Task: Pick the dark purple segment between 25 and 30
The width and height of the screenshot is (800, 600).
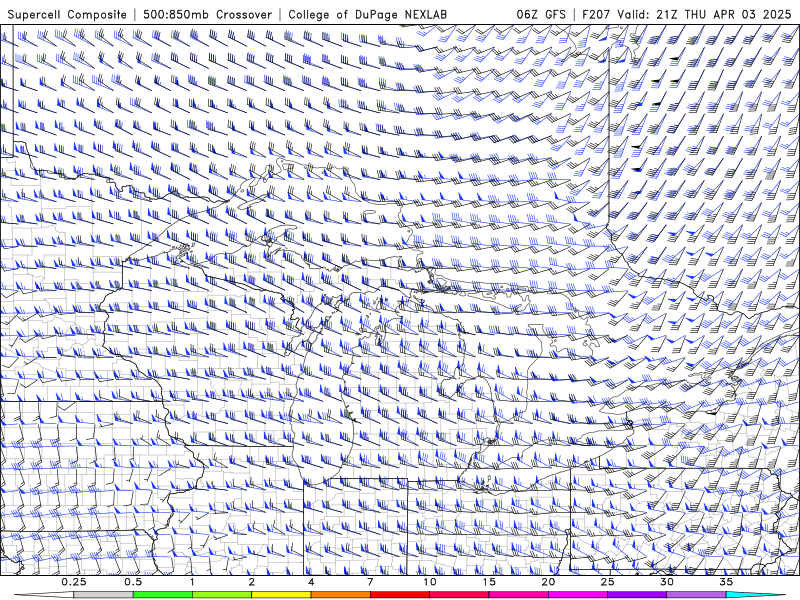Action: click(637, 595)
